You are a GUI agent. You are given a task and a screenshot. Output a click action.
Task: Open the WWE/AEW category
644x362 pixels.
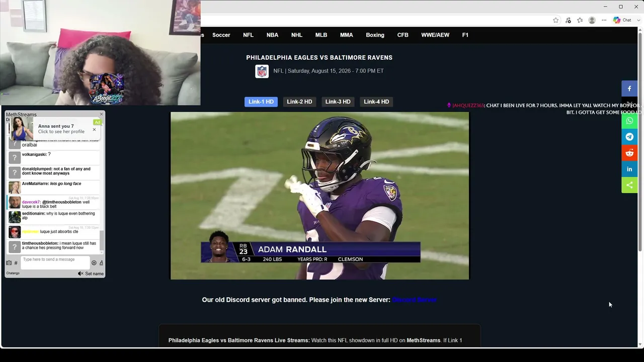pos(435,35)
